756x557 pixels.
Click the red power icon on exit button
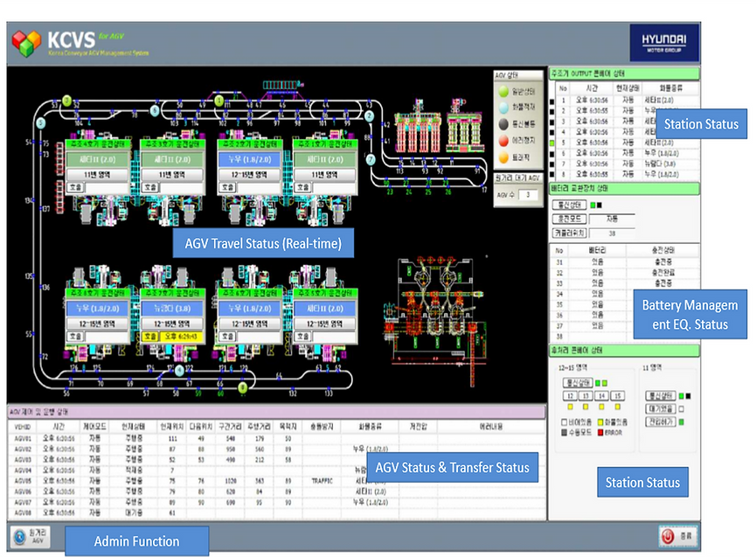[x=668, y=536]
